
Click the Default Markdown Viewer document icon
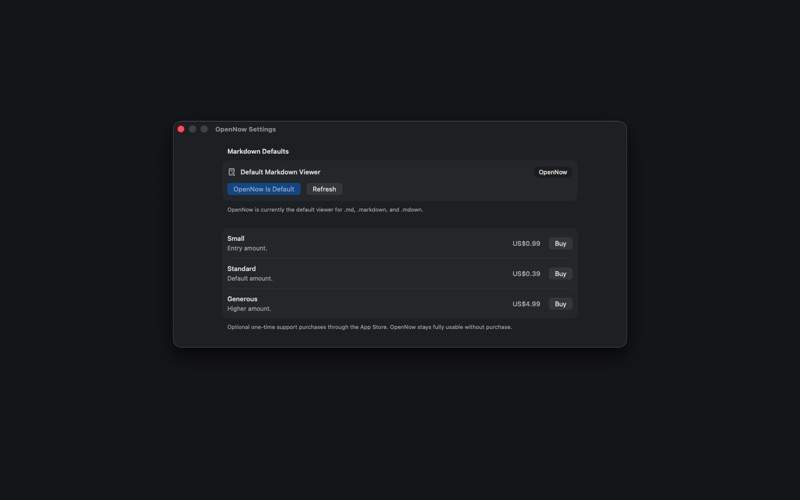(x=232, y=172)
